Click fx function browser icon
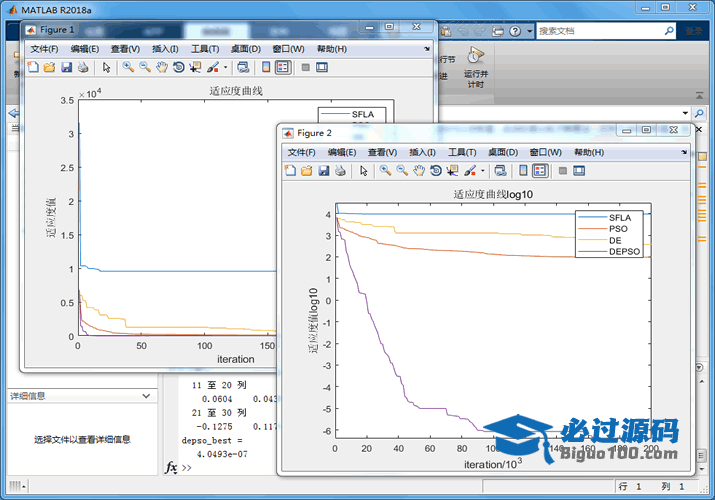 click(171, 467)
